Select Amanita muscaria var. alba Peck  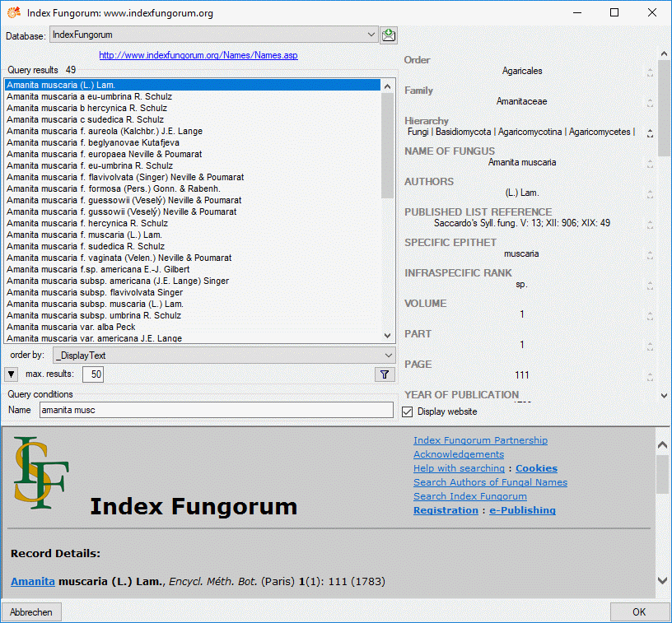(x=193, y=327)
